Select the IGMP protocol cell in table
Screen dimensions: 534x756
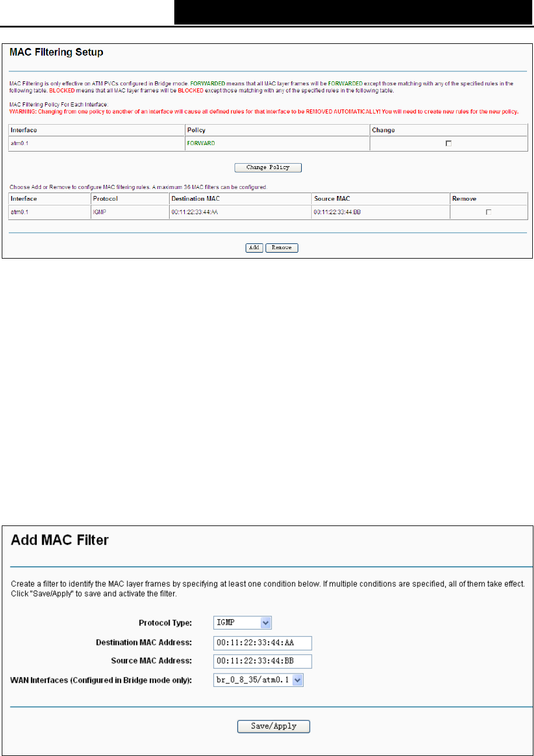click(x=130, y=212)
